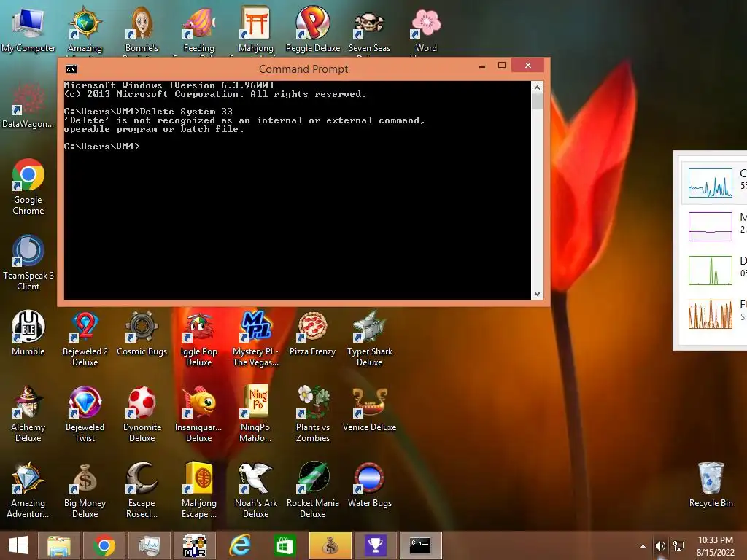The height and width of the screenshot is (560, 747).
Task: Open the CPU graph in the side performance panel
Action: [x=710, y=183]
